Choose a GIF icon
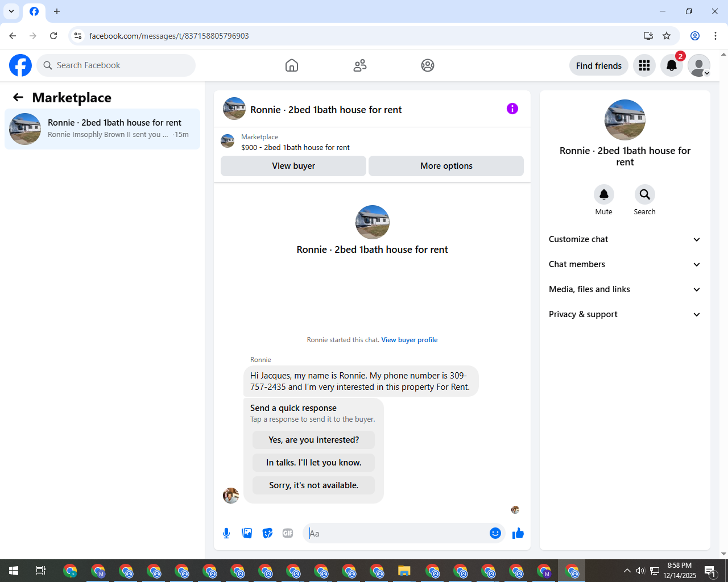This screenshot has width=728, height=582. click(288, 533)
